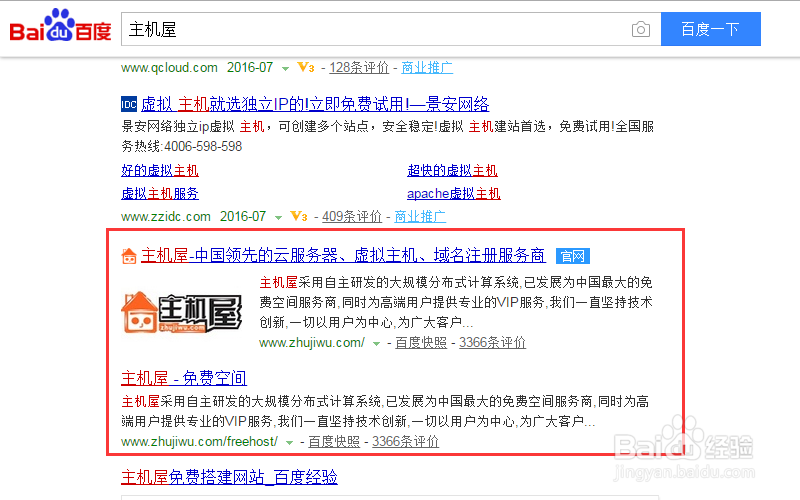Click the phone number 4006-598-598 text
Image resolution: width=800 pixels, height=500 pixels.
[203, 146]
